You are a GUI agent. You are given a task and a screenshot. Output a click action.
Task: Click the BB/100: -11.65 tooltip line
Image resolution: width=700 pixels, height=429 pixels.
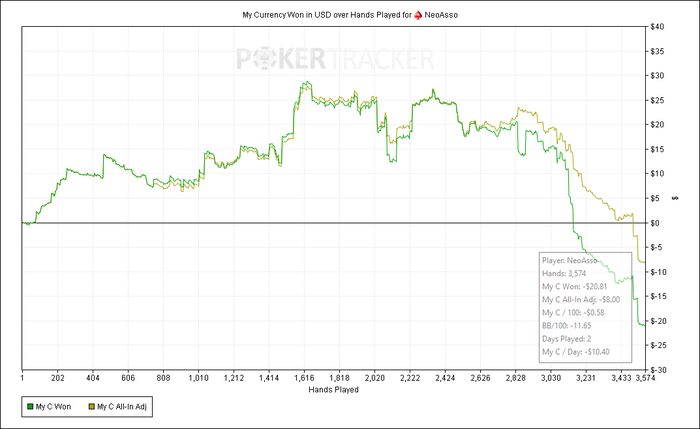tap(567, 325)
